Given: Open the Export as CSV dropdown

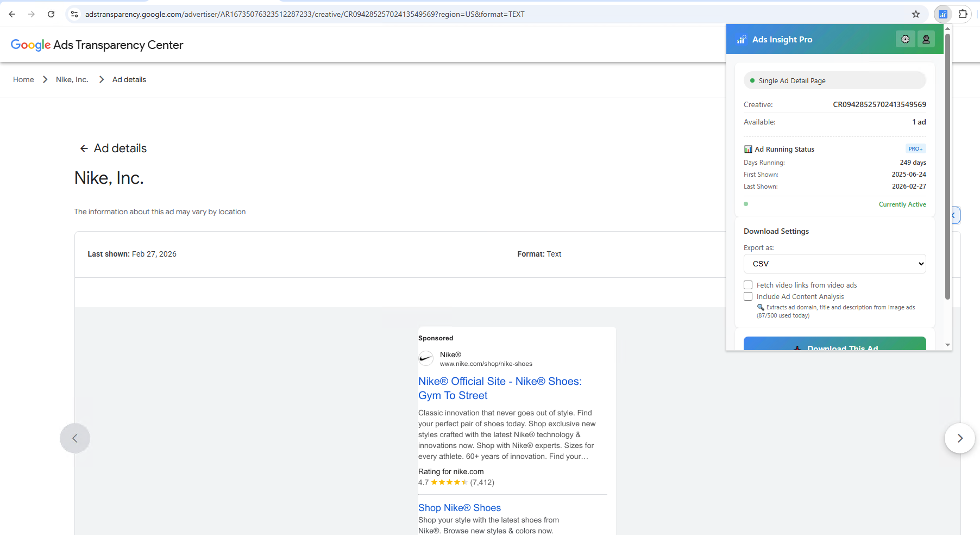Looking at the screenshot, I should coord(834,264).
